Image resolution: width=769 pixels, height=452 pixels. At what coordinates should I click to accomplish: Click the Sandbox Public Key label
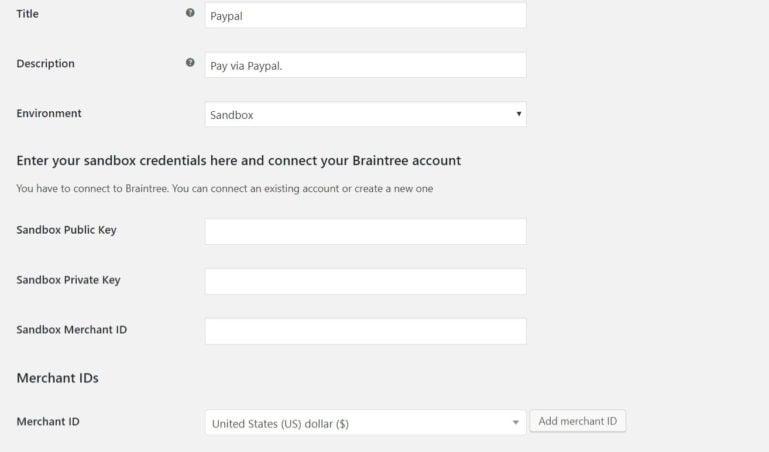coord(66,230)
